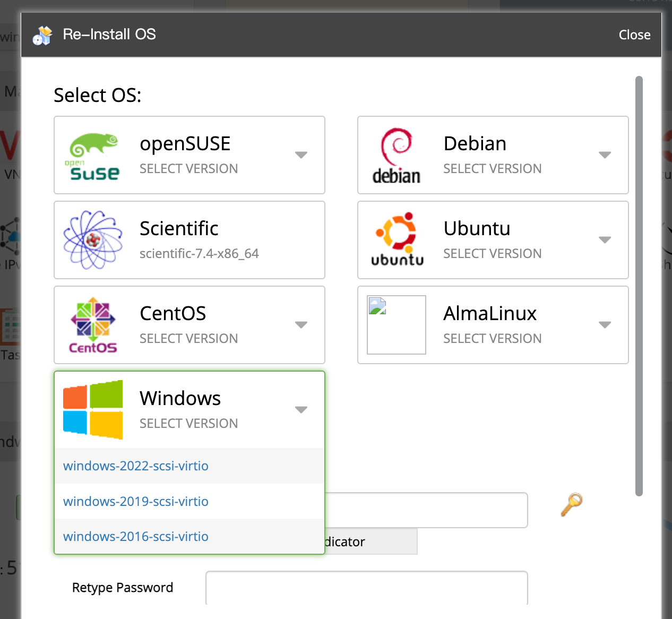Click the AlmaLinux name heading
Screen dimensions: 672x619
click(490, 313)
